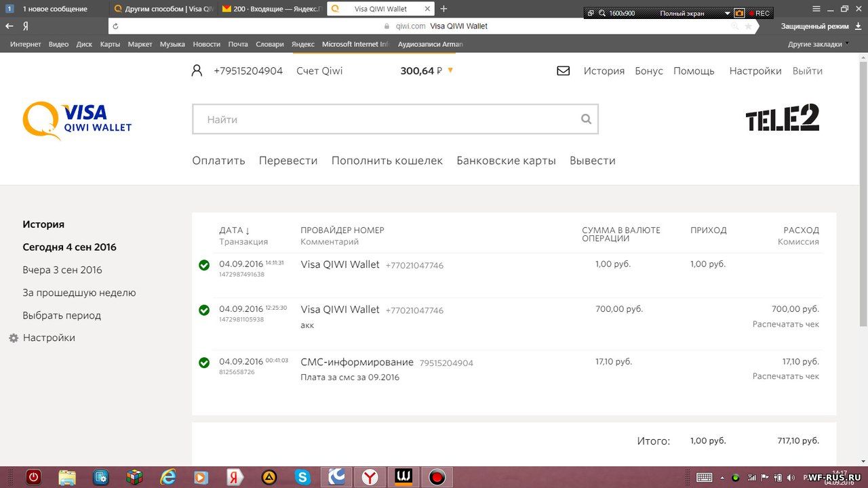Choose the Выбрать период option
Viewport: 868px width, 488px height.
click(x=62, y=315)
